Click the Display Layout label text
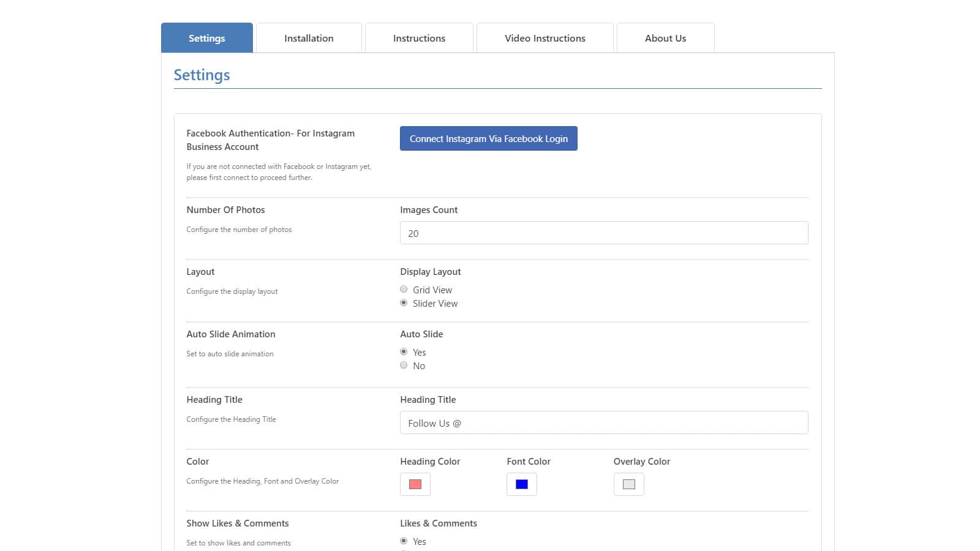This screenshot has width=980, height=551. pos(430,272)
